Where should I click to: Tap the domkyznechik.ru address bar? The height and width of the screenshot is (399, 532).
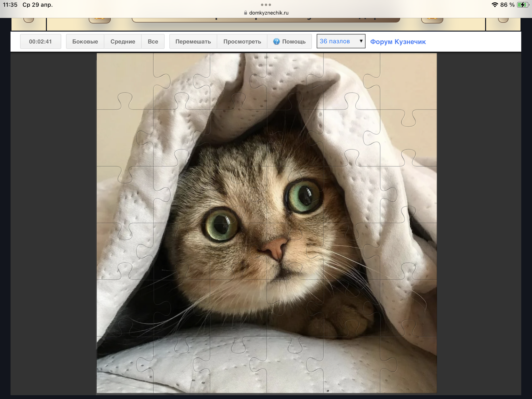[268, 13]
